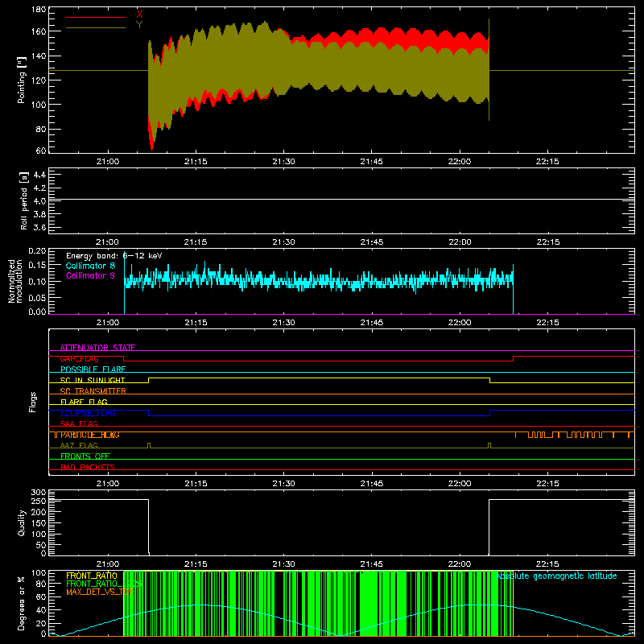Select the olive AAZ_FLAG label
The image size is (644, 644).
79,445
